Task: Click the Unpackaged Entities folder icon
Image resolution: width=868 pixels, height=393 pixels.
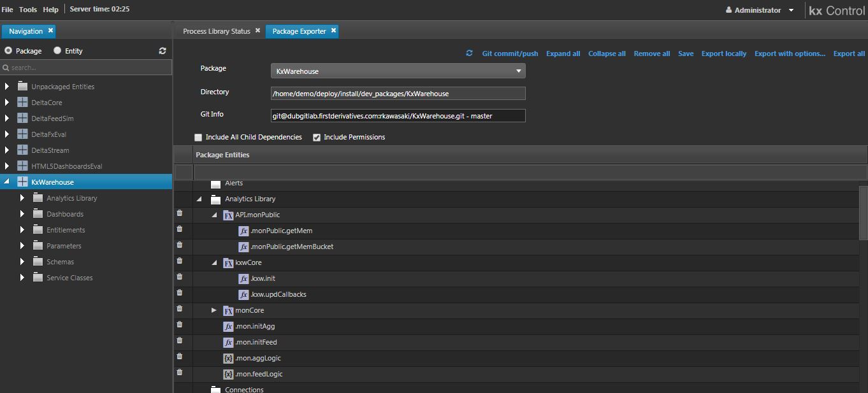Action: (x=22, y=86)
